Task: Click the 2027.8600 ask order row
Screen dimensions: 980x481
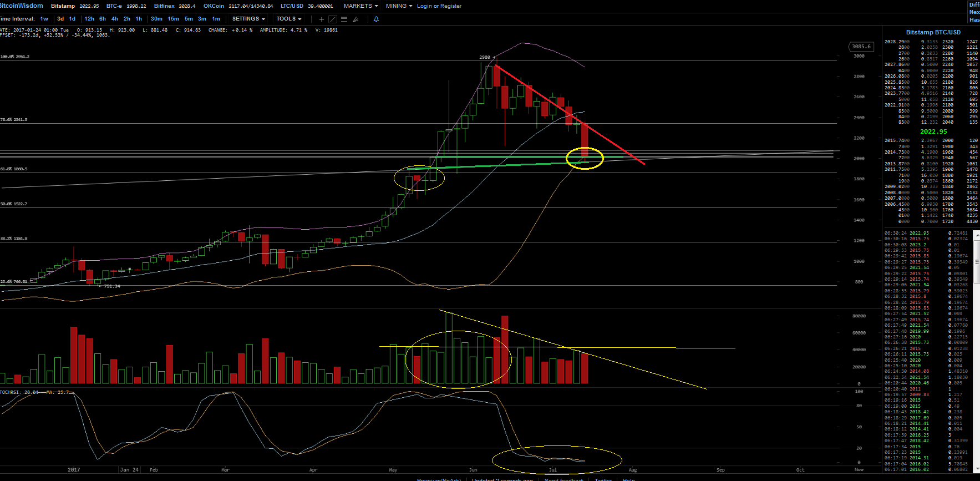Action: point(931,65)
